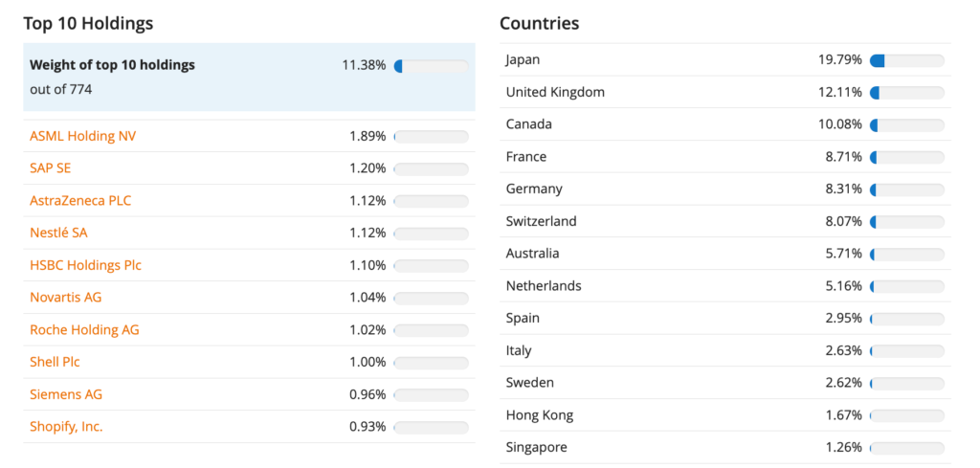Click the ASML Holding weight bar

tap(431, 137)
